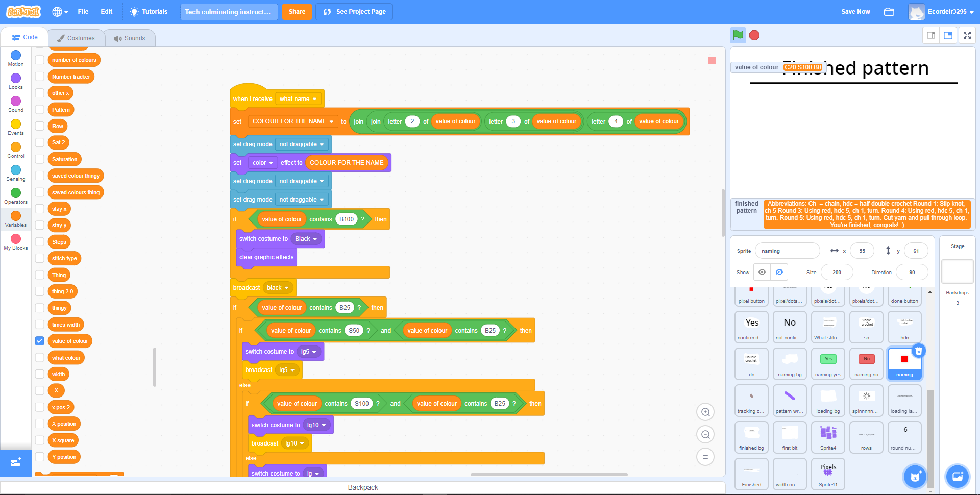Stop the project with the red stop icon

754,35
